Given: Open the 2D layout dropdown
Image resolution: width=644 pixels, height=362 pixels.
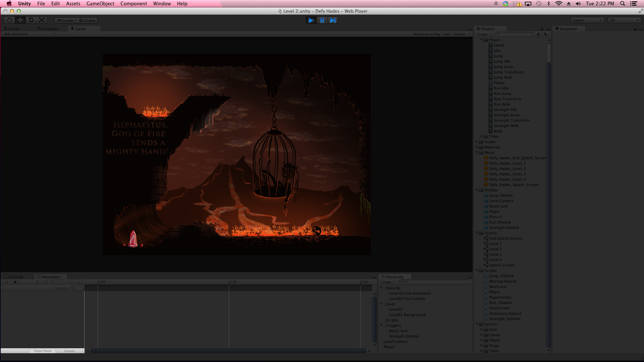Looking at the screenshot, I should point(624,20).
